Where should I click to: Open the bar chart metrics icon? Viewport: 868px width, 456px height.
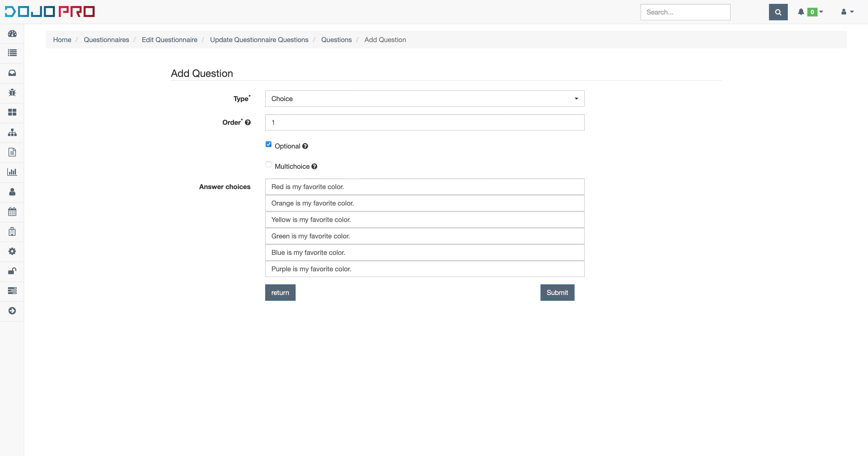[12, 172]
